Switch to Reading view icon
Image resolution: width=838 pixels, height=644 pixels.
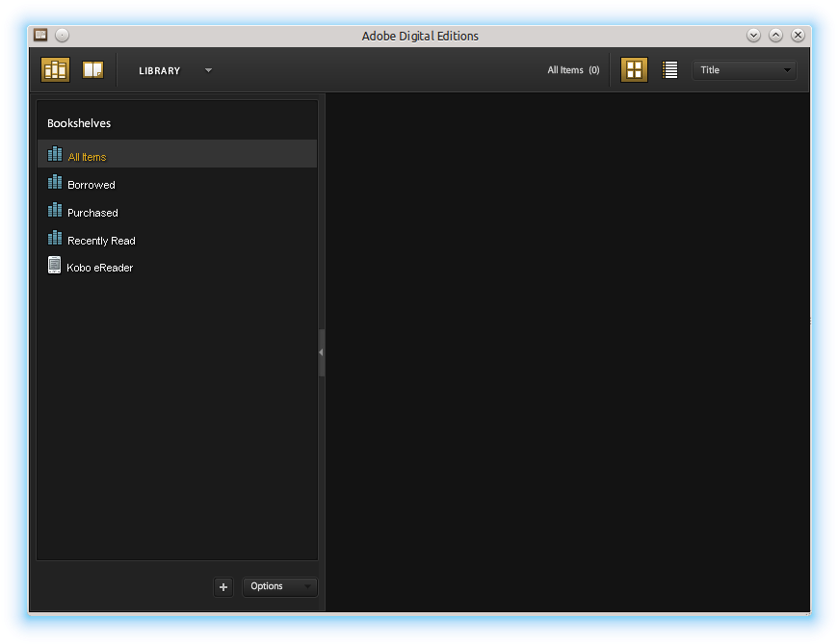point(92,70)
